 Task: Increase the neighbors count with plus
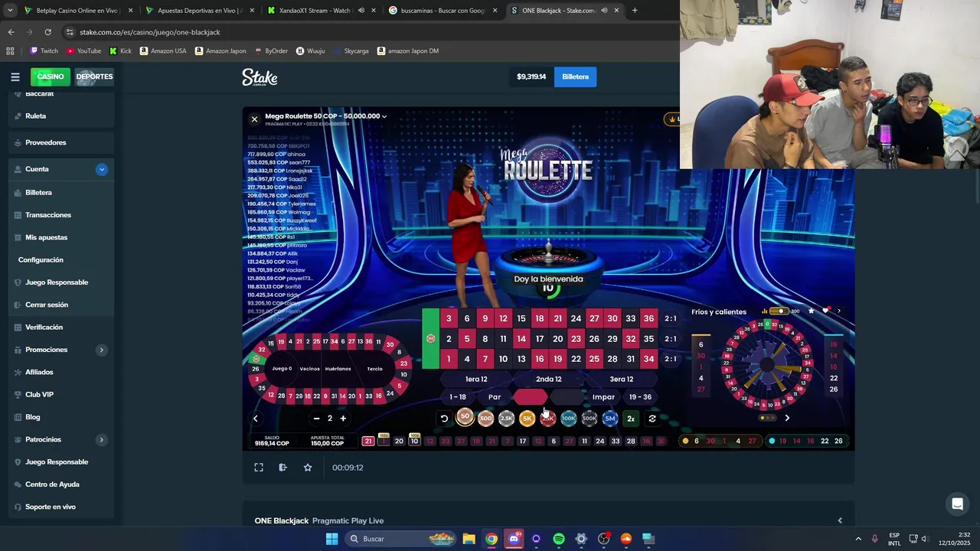[343, 419]
